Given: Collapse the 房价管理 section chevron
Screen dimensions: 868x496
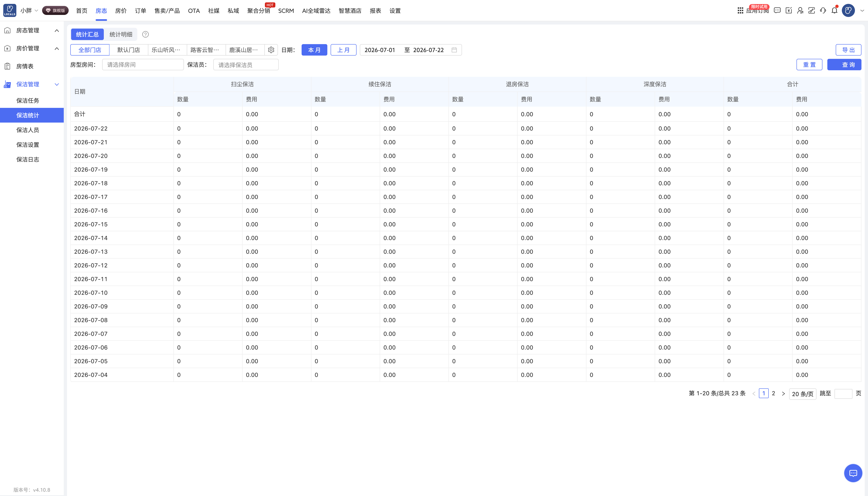Looking at the screenshot, I should coord(57,48).
